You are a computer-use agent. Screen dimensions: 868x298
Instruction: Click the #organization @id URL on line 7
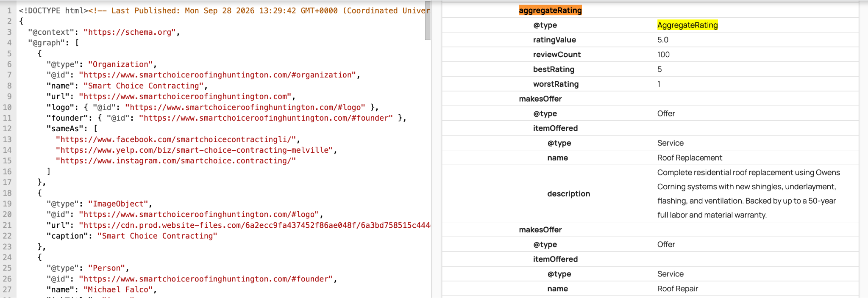coord(218,75)
